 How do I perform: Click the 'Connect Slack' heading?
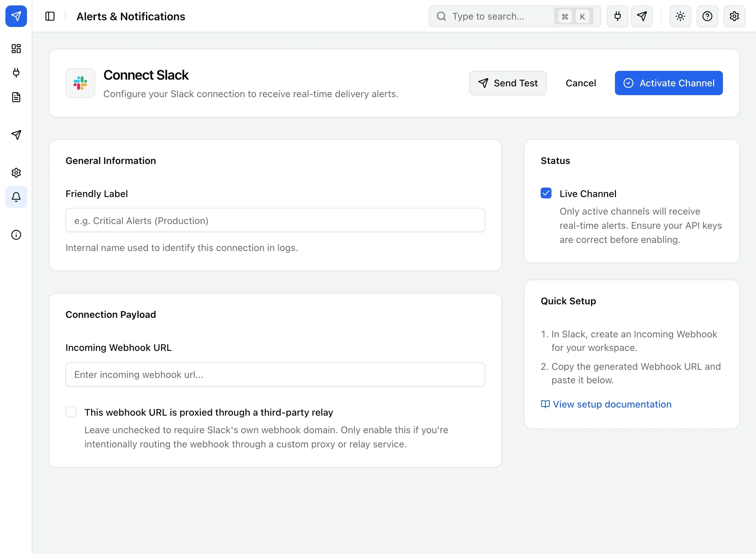[146, 75]
